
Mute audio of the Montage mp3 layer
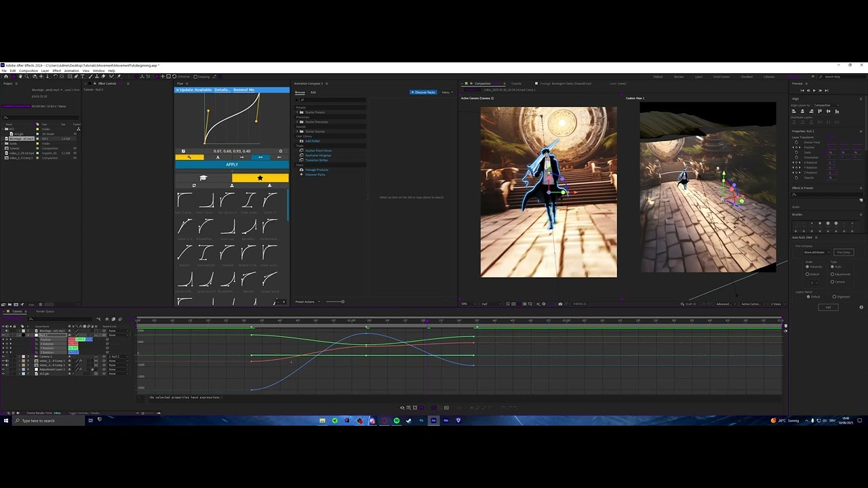click(x=7, y=331)
